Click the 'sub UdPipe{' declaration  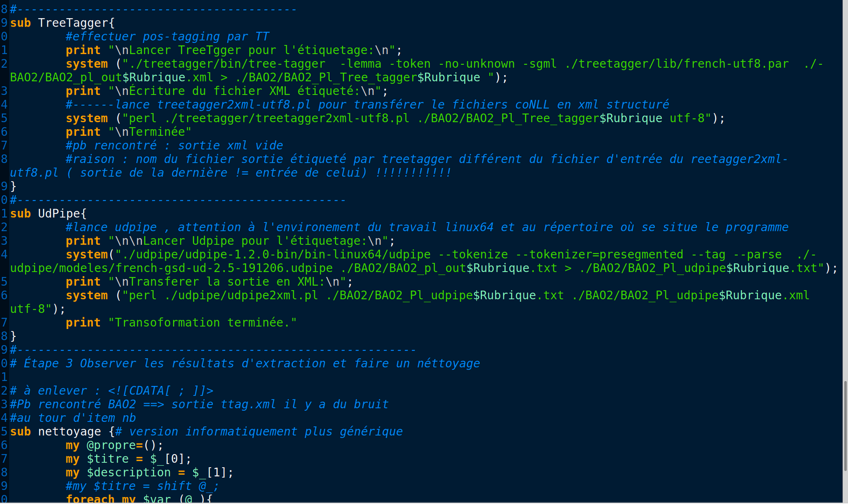[x=49, y=214]
